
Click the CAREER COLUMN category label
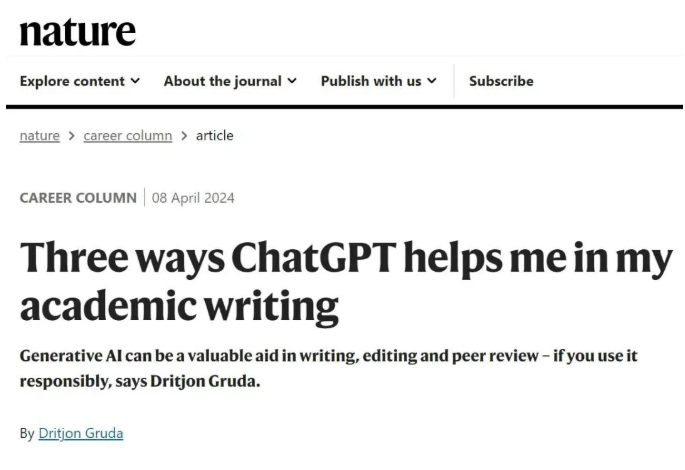(x=78, y=198)
